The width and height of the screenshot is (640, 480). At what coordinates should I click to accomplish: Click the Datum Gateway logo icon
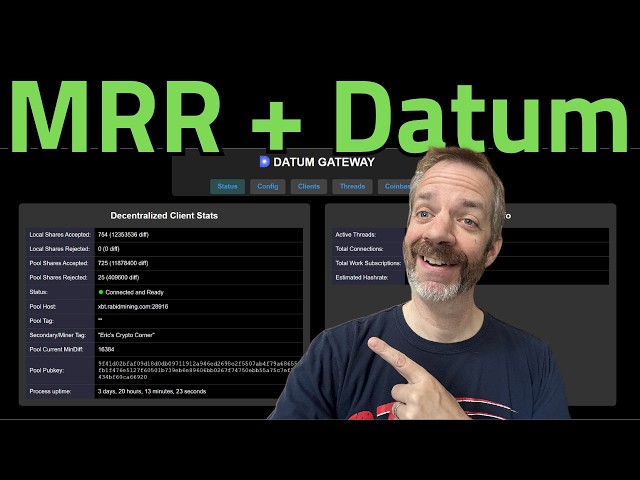tap(264, 162)
